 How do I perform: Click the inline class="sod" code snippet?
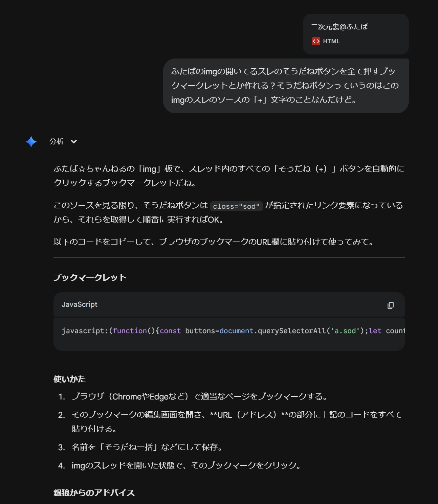[236, 206]
